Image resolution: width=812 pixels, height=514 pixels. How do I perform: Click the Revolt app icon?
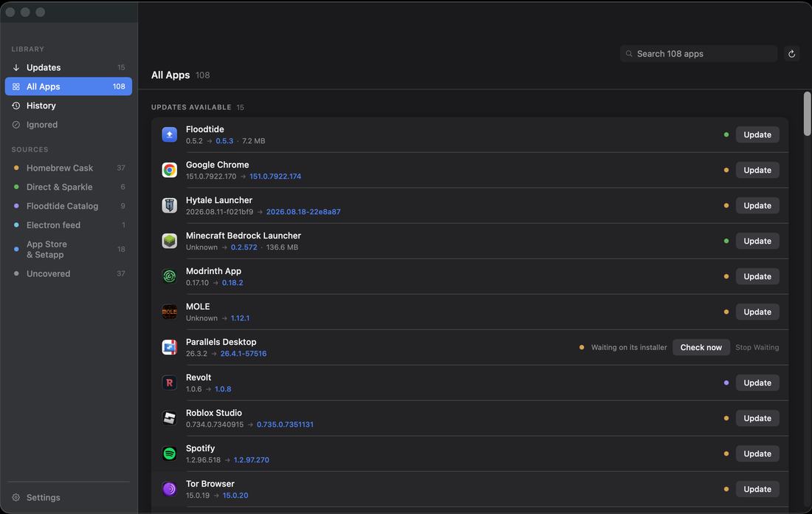[x=169, y=383]
